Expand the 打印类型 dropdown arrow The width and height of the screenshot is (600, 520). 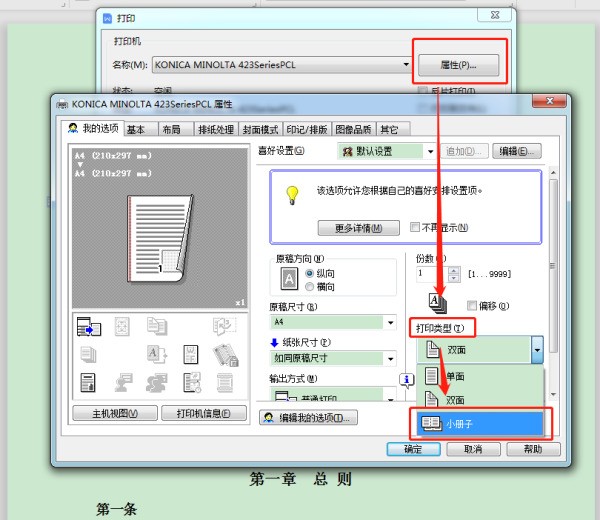point(537,350)
